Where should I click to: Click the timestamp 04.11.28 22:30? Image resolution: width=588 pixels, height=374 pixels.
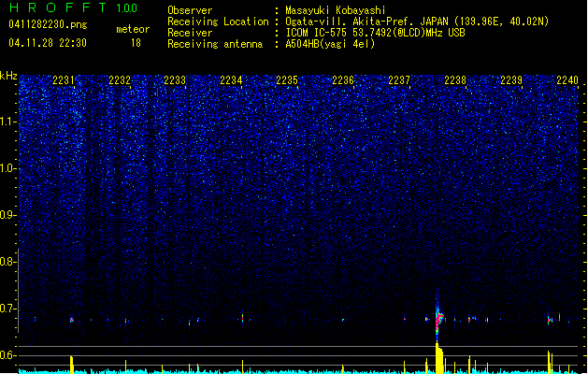(48, 43)
